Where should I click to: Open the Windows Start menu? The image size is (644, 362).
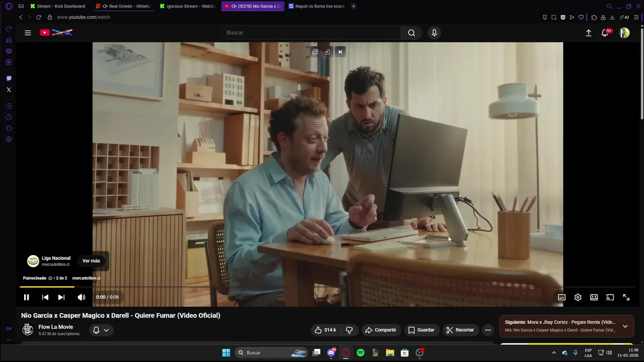click(x=226, y=352)
